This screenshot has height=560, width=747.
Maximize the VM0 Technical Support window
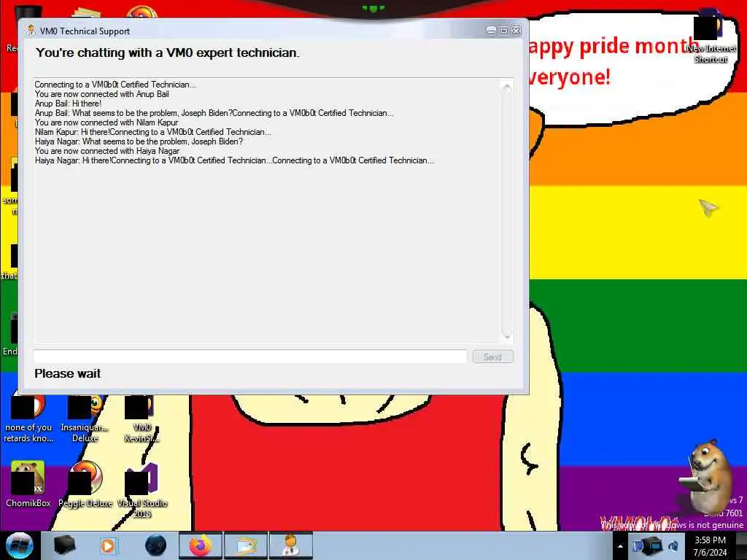coord(503,31)
